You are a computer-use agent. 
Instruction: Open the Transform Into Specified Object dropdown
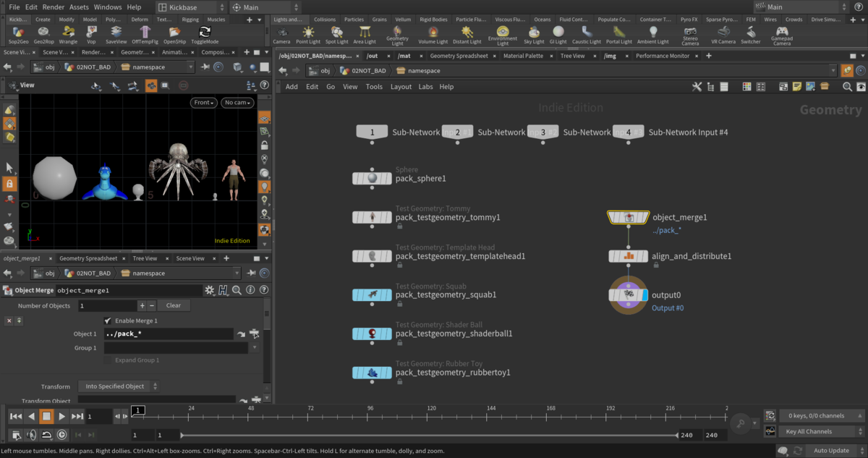[x=118, y=386]
